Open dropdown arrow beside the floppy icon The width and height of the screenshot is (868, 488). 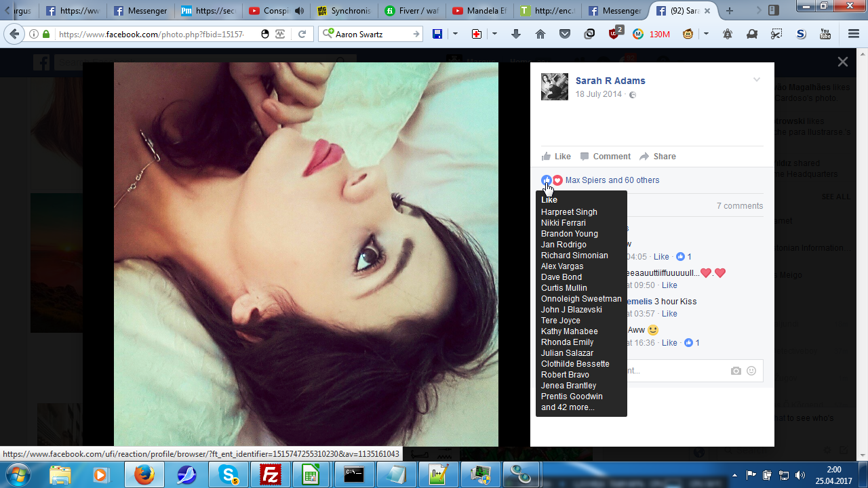tap(455, 34)
